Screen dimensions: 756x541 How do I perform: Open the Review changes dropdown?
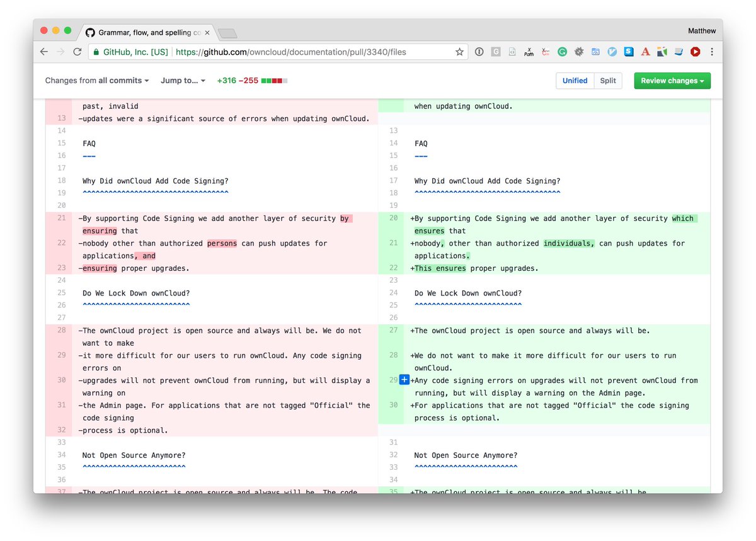(x=672, y=81)
